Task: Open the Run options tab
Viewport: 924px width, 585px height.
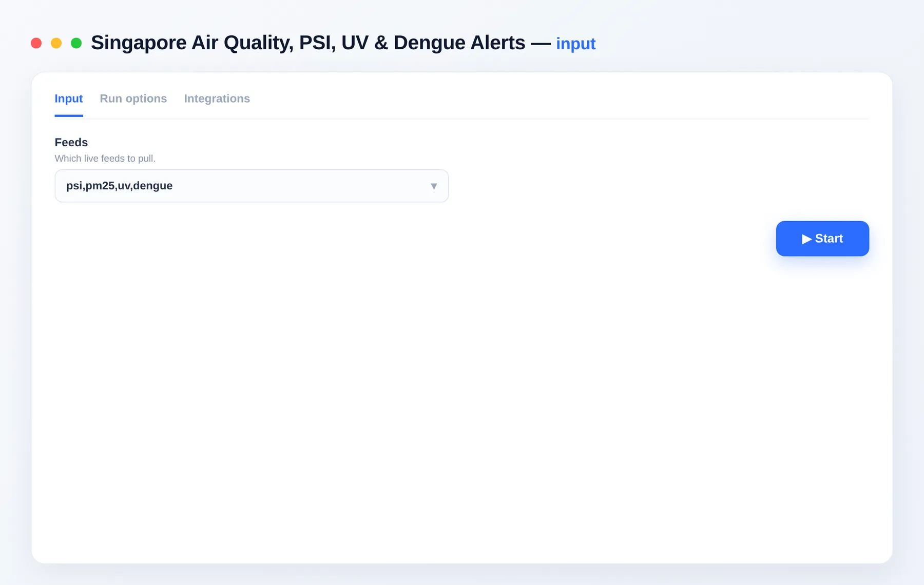Action: tap(133, 99)
